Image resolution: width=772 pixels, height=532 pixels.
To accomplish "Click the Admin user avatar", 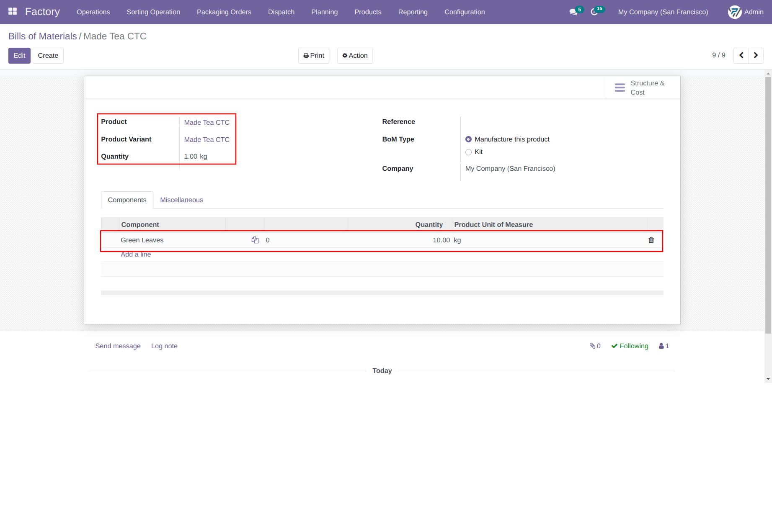I will click(x=735, y=12).
